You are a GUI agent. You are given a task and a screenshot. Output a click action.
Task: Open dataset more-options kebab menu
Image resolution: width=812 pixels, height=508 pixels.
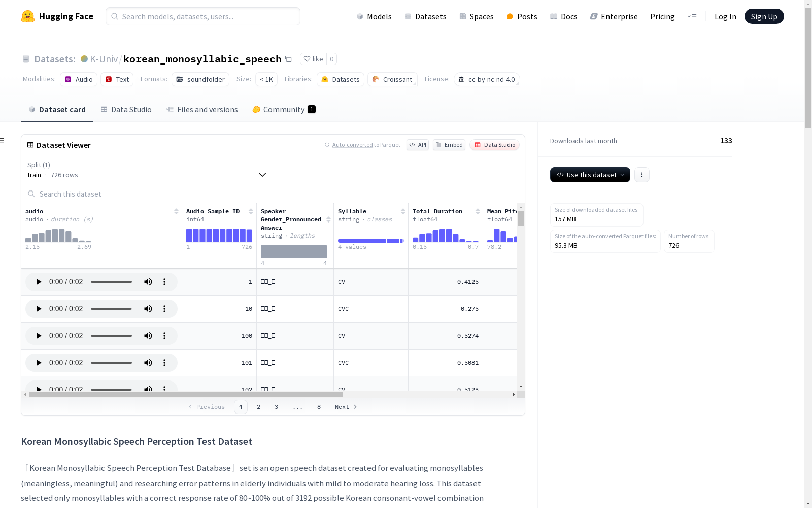point(642,175)
